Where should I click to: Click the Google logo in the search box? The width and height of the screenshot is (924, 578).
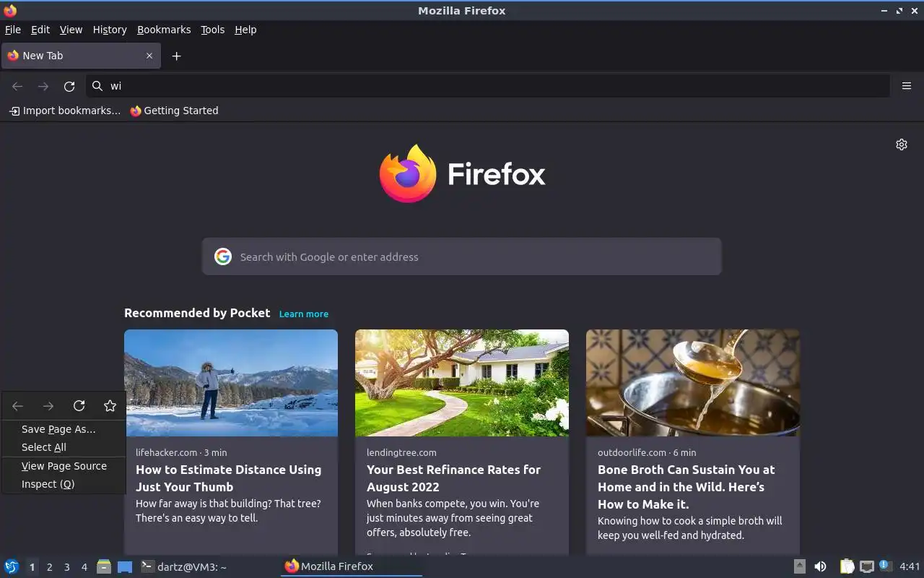pos(223,256)
